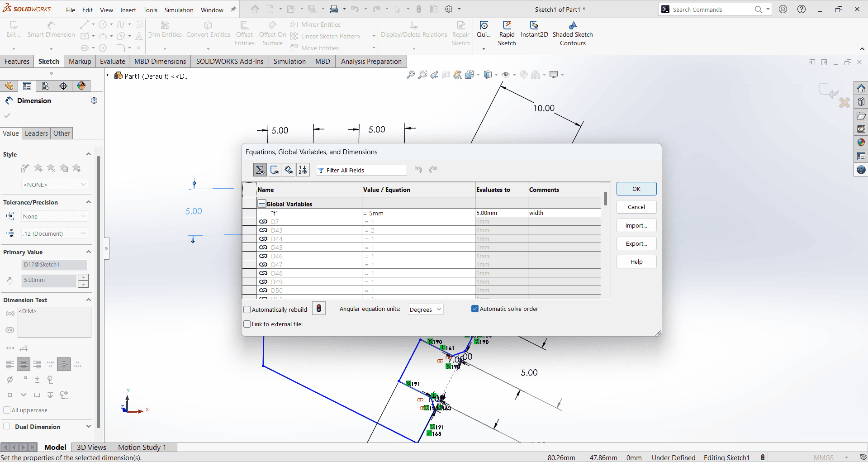Collapse the Style section

coord(89,154)
